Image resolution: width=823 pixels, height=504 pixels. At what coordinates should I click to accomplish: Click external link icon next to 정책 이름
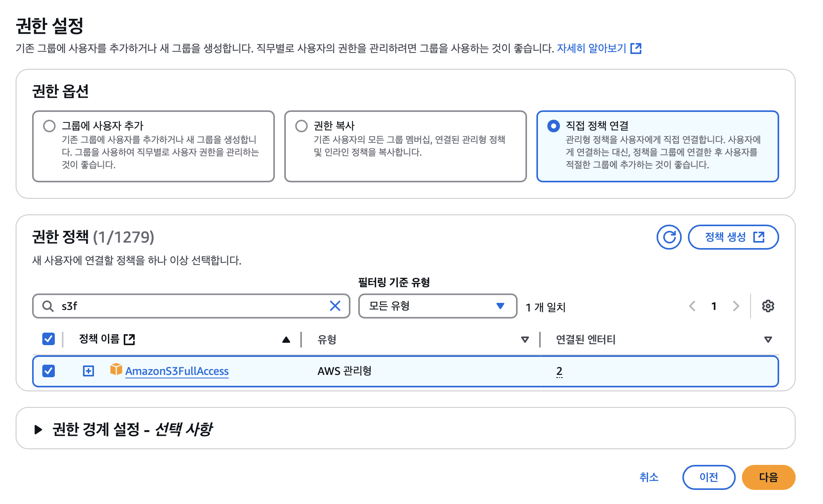[x=129, y=339]
